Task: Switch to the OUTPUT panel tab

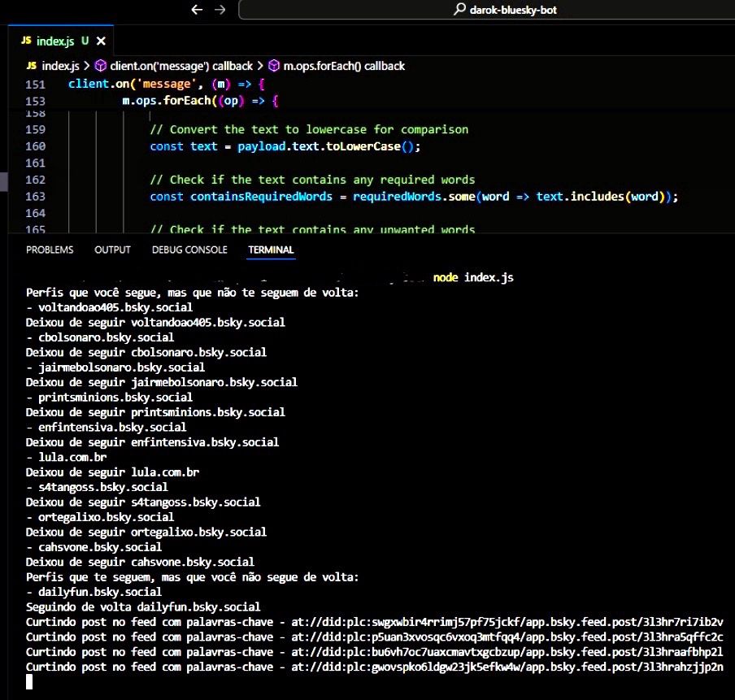Action: point(112,250)
